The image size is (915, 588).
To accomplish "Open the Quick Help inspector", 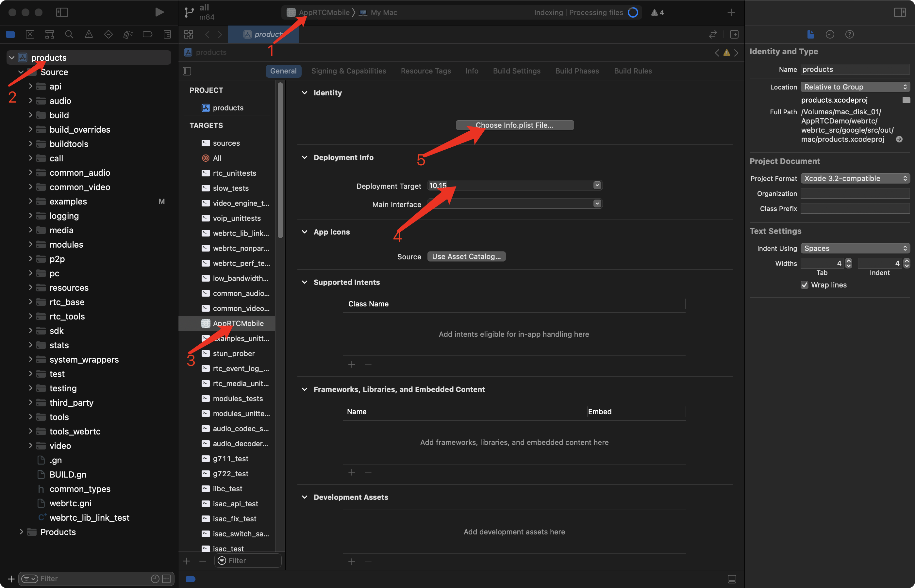I will click(x=849, y=34).
